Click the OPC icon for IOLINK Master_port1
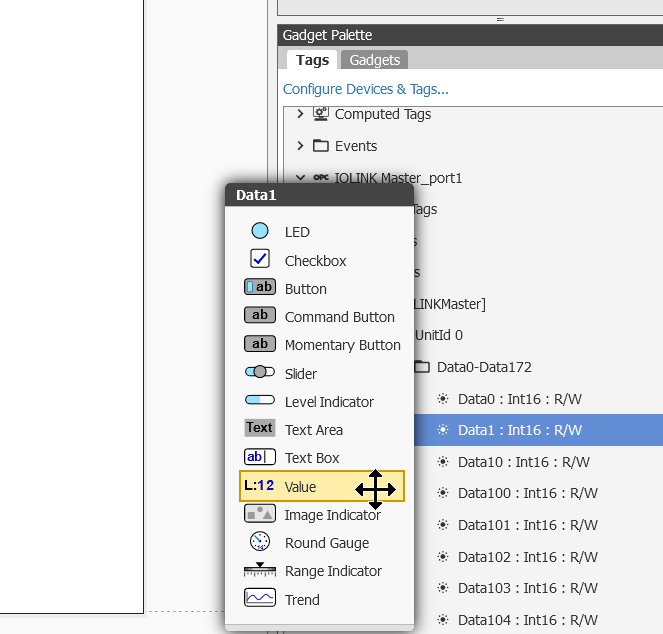Screen dimensions: 663x634 pos(321,177)
